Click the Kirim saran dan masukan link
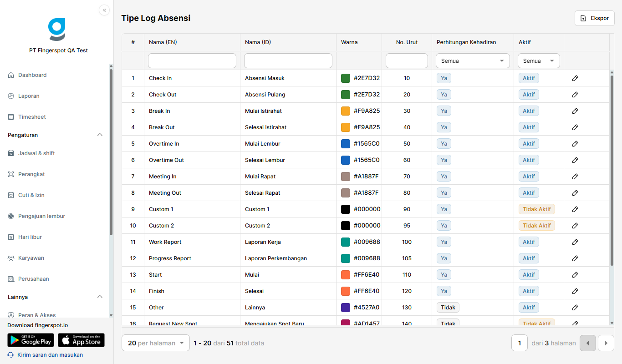Image resolution: width=622 pixels, height=364 pixels. [50, 355]
